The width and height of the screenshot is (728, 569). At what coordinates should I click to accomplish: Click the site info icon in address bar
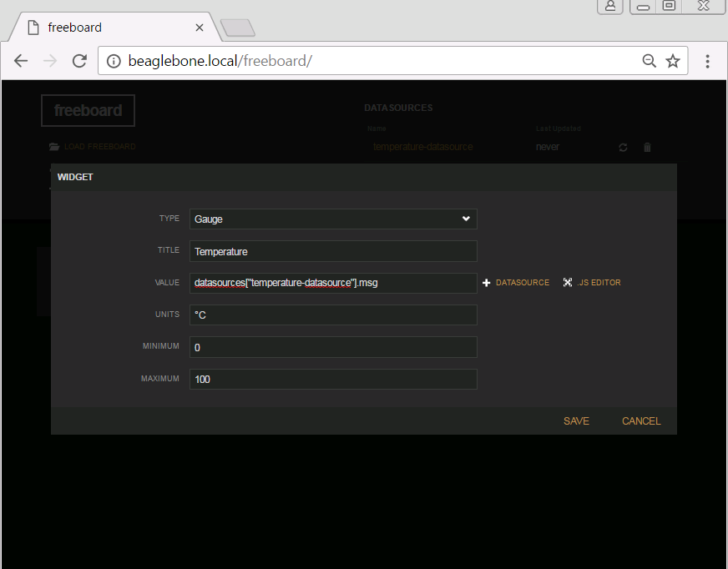click(114, 61)
